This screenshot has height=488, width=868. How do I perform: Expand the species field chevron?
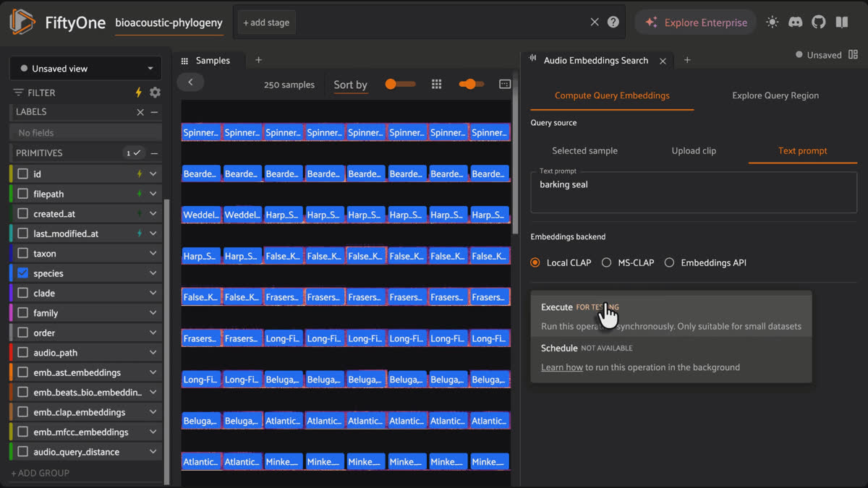[153, 273]
